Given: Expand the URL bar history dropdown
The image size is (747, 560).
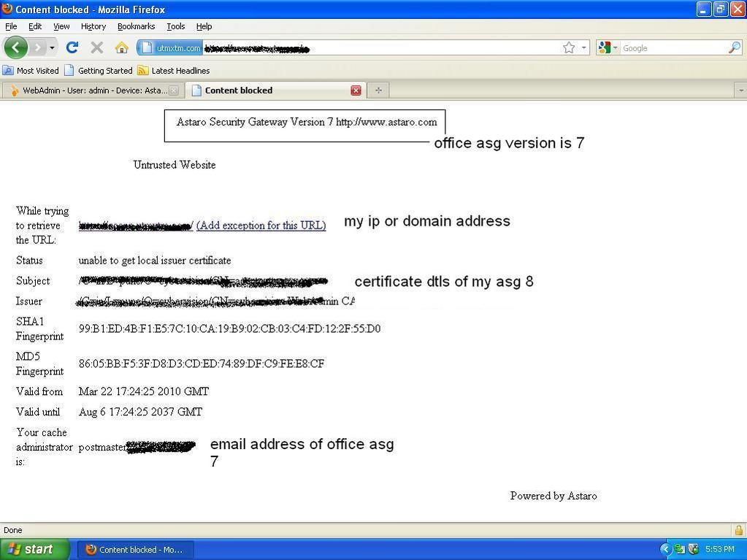Looking at the screenshot, I should click(583, 47).
